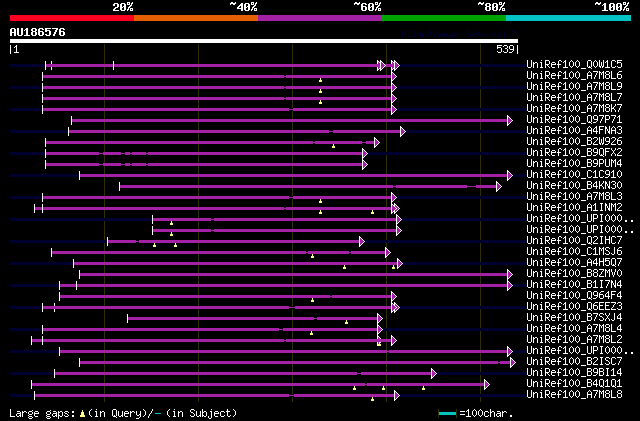
Task: Click the arrowhead ending the B9QFX2 alignment
Action: 365,153
